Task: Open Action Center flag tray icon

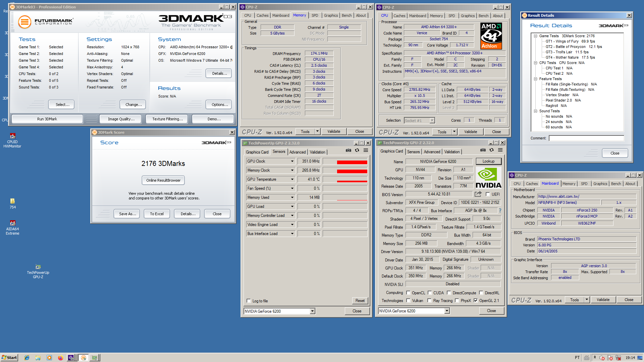Action: 610,358
